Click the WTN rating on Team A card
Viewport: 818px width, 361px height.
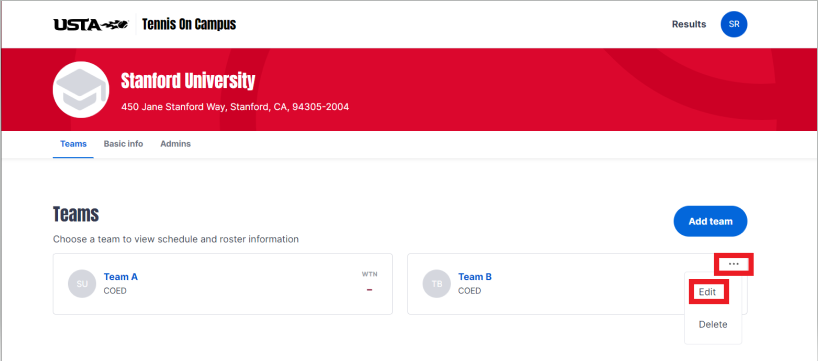369,283
